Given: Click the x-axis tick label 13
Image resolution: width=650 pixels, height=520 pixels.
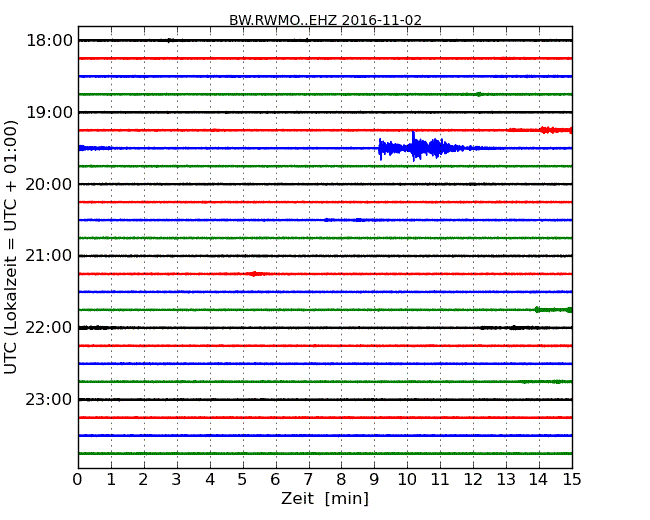Looking at the screenshot, I should click(x=506, y=479).
